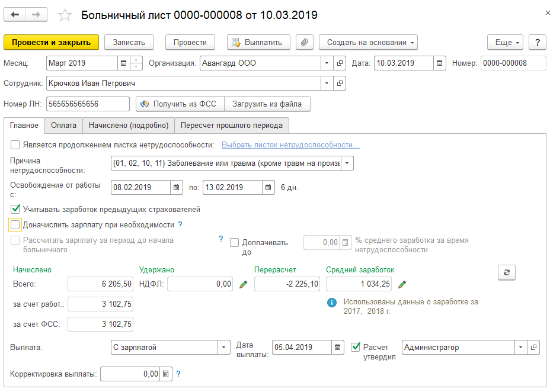The image size is (550, 392).
Task: Expand the Создать на основании menu
Action: coord(368,42)
